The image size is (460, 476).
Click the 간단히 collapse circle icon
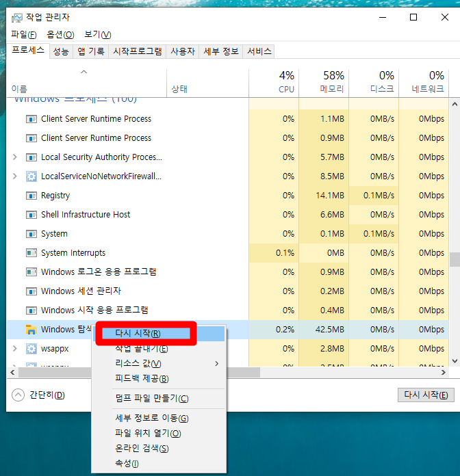pyautogui.click(x=18, y=395)
